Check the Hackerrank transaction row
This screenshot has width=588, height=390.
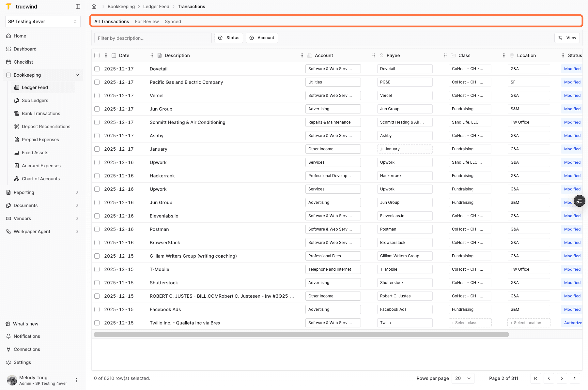[97, 176]
